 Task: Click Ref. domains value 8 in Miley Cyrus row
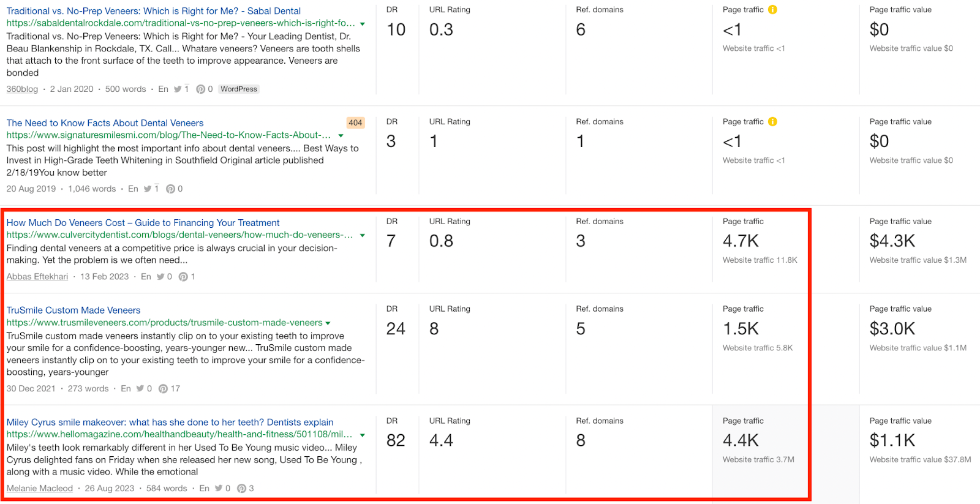(x=581, y=440)
